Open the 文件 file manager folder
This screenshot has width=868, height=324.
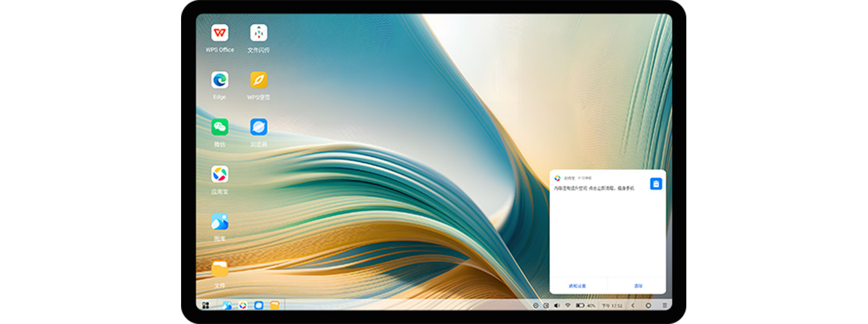219,269
